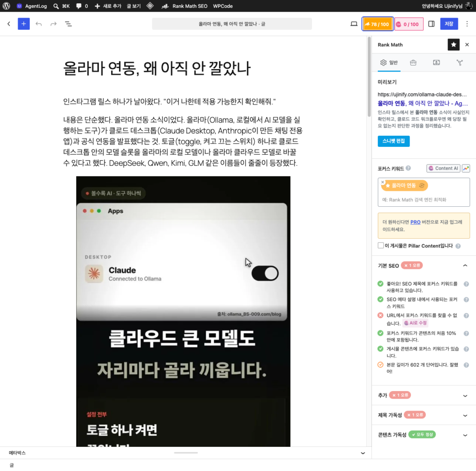
Task: Show help for 처음 10% keyword check
Action: pos(466,334)
